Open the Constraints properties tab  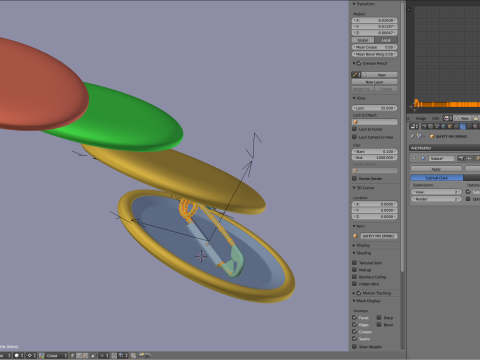(x=456, y=126)
